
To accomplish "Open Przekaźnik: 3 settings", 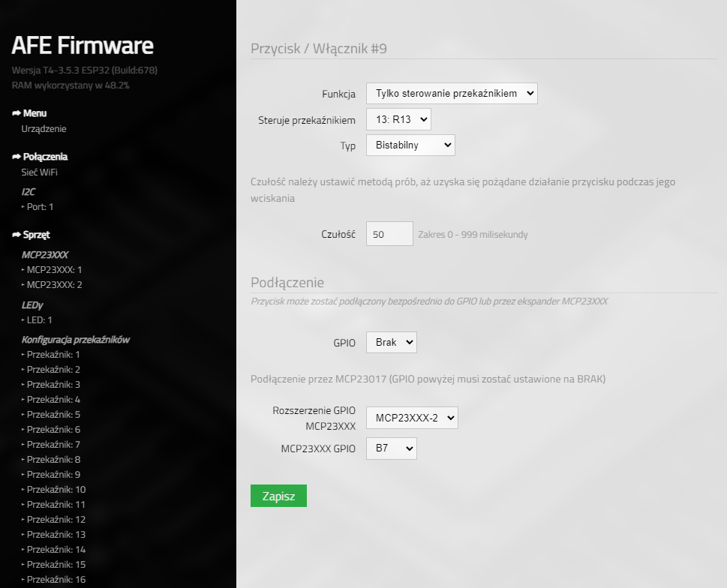I will point(53,384).
